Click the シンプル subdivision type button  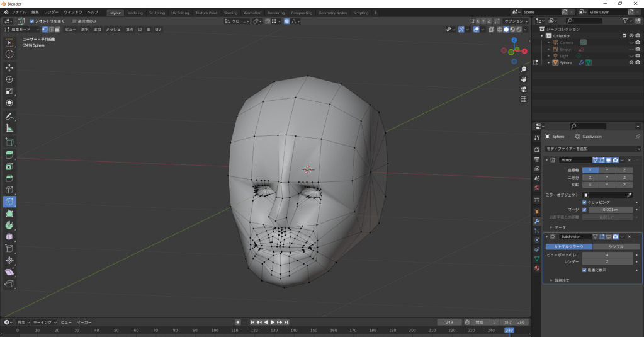pos(615,246)
